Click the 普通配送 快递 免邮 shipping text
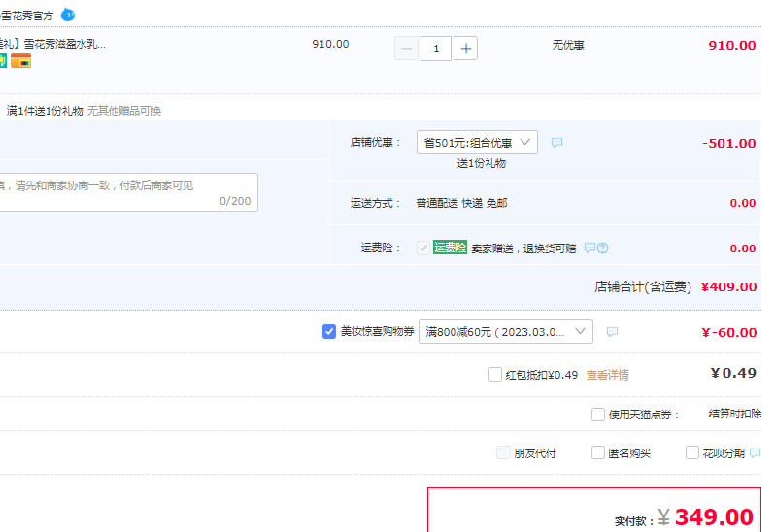This screenshot has width=774, height=532. (x=461, y=203)
